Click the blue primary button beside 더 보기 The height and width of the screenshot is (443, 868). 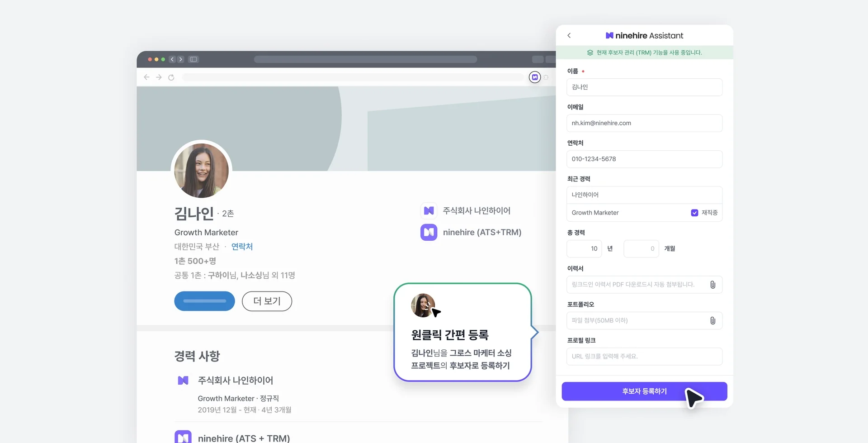pyautogui.click(x=204, y=301)
